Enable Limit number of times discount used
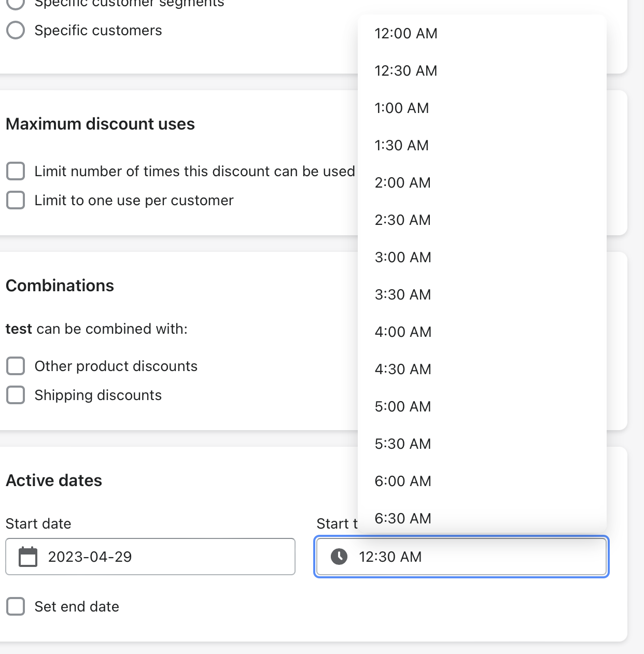The image size is (644, 654). tap(16, 171)
